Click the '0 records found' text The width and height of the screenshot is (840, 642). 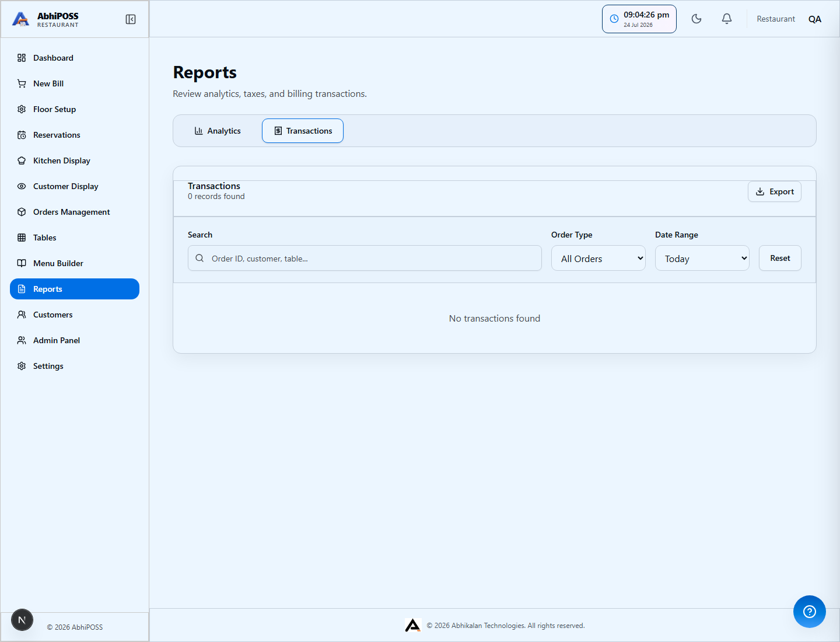(216, 197)
